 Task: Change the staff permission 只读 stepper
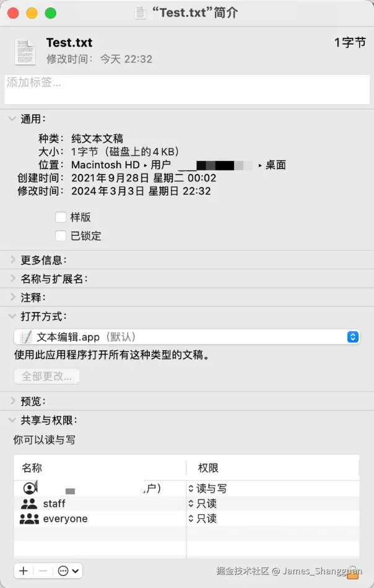coord(191,504)
